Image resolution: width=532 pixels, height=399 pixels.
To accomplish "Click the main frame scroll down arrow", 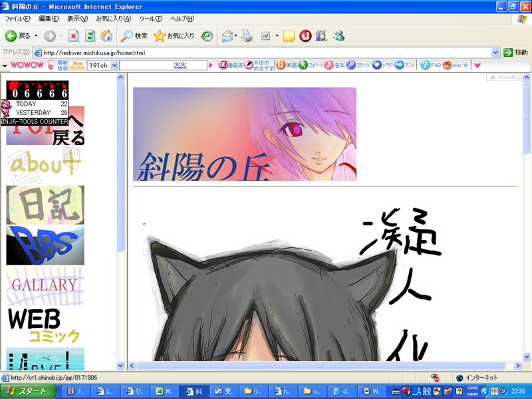I will point(527,356).
